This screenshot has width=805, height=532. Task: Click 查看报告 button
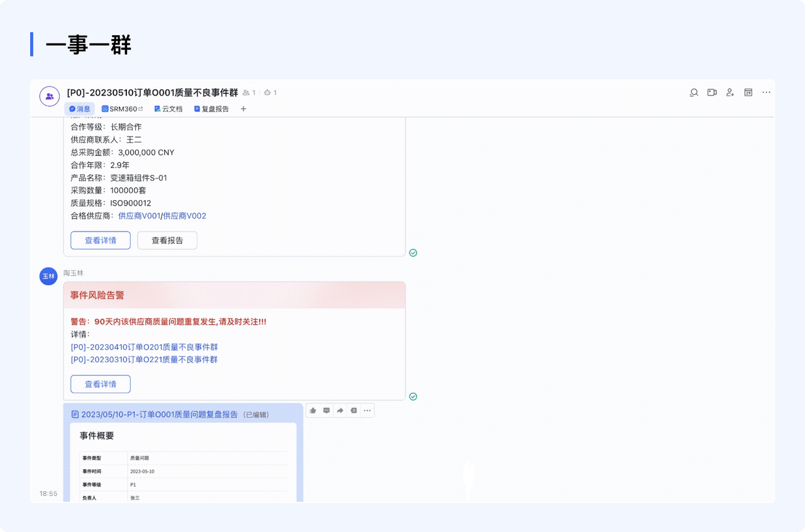(167, 240)
